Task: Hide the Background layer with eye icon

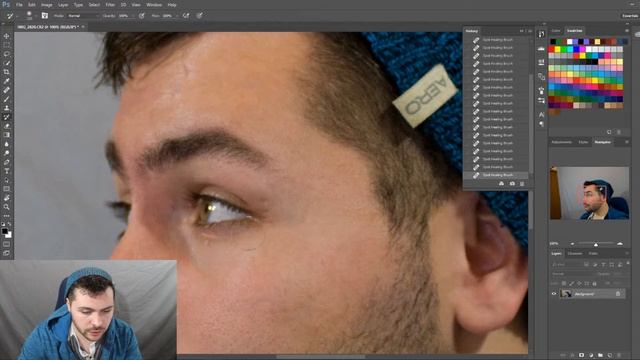Action: 554,293
